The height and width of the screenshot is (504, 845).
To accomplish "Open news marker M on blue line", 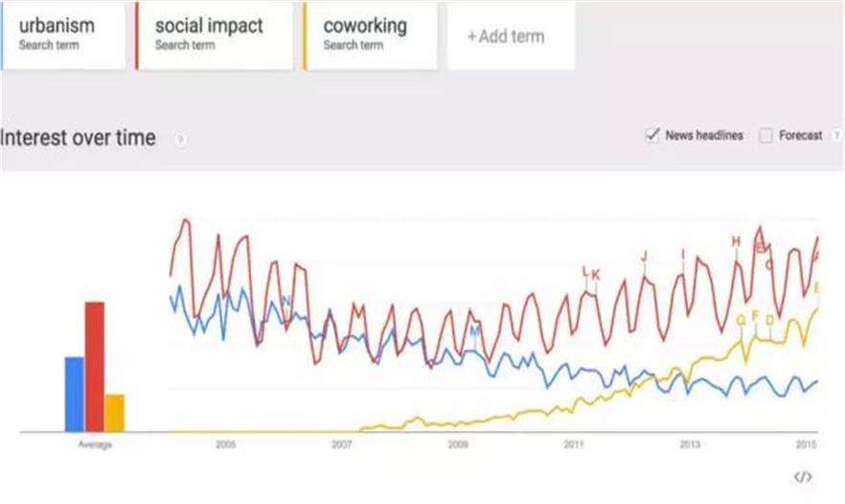I will pos(473,331).
